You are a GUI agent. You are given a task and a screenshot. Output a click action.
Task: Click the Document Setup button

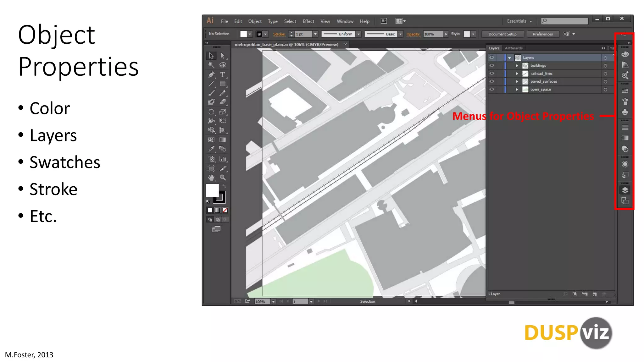point(502,34)
